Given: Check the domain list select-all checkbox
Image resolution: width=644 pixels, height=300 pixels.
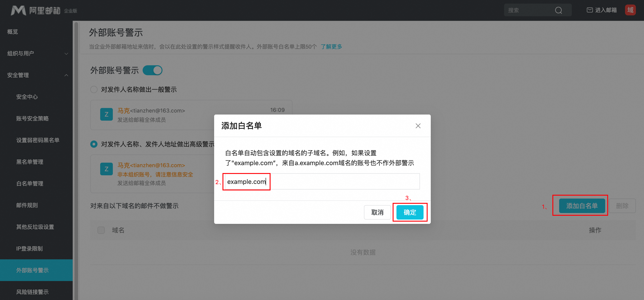Looking at the screenshot, I should 101,230.
